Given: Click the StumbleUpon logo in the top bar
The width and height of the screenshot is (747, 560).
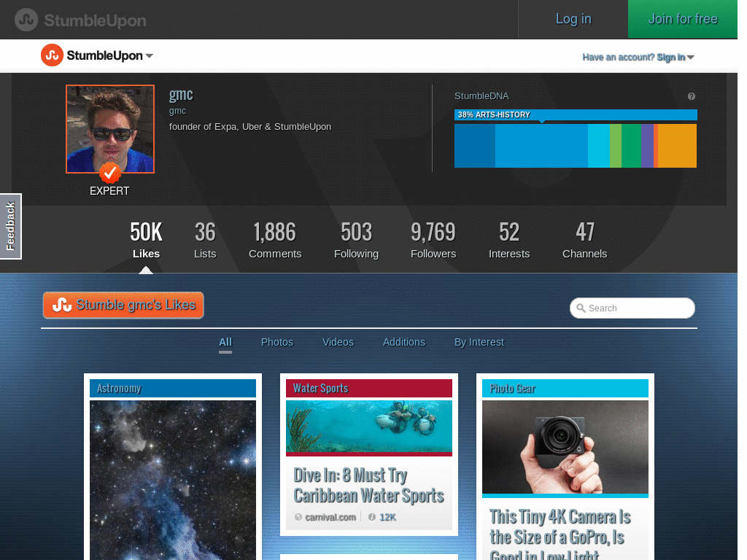Looking at the screenshot, I should coord(79,20).
